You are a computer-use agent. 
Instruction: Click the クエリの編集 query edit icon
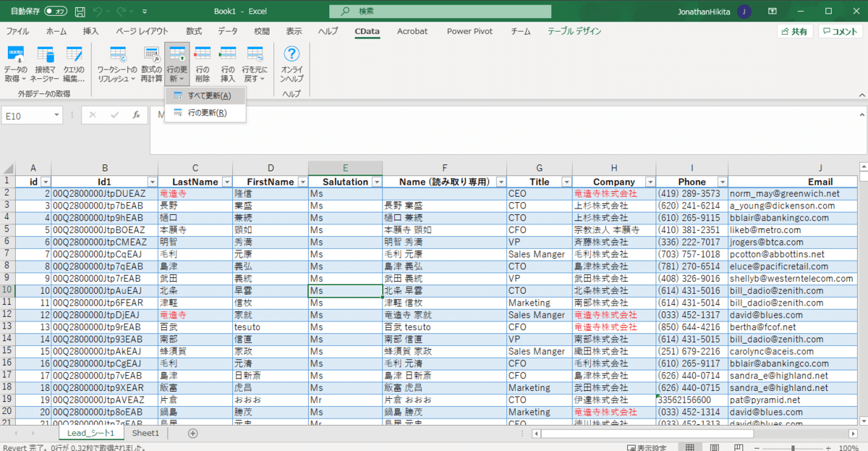tap(74, 55)
